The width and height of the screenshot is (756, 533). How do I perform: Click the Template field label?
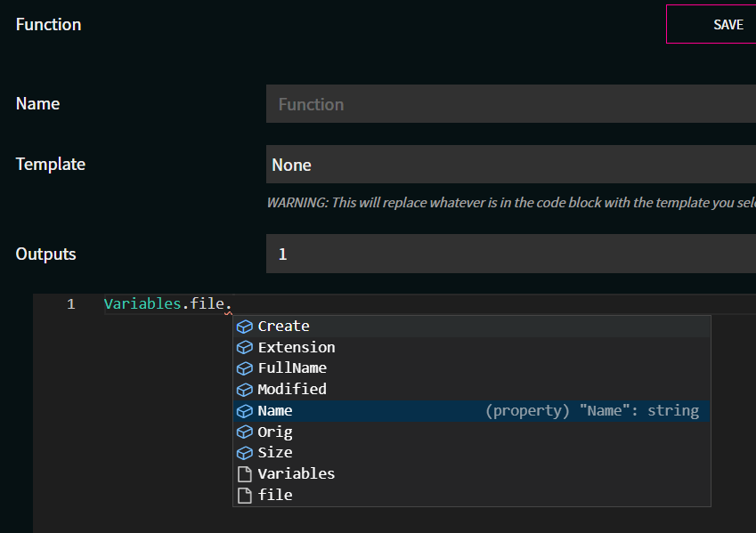(50, 165)
